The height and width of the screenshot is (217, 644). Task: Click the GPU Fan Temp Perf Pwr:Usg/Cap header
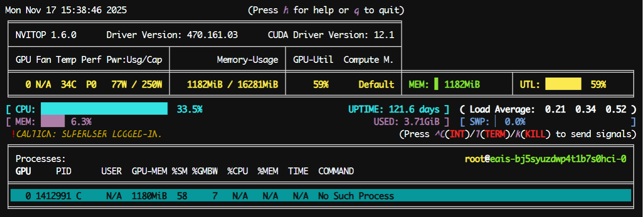(89, 60)
